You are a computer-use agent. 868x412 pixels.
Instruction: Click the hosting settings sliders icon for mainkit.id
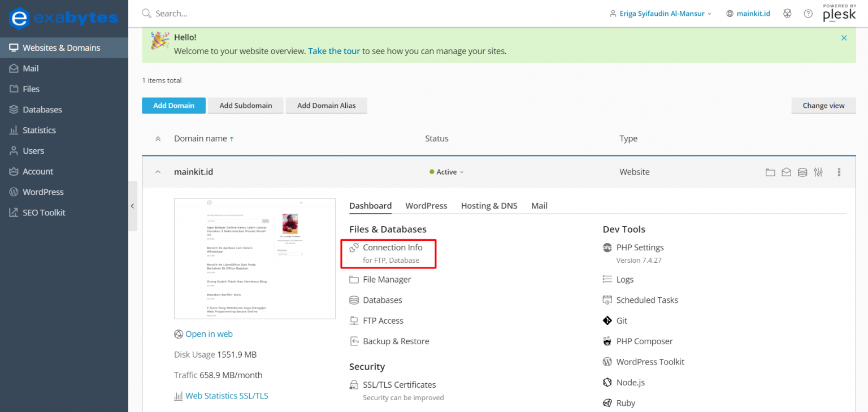tap(818, 172)
